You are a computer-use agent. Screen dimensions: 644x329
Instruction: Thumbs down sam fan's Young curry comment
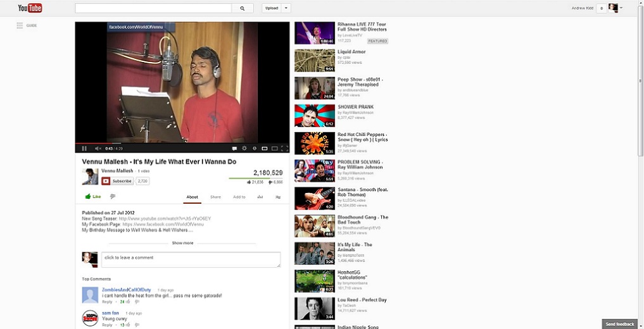pos(137,325)
